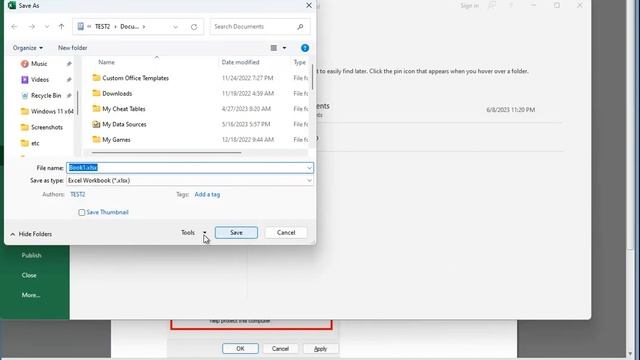Click Publish in Excel backstage menu
640x360 pixels.
point(31,256)
